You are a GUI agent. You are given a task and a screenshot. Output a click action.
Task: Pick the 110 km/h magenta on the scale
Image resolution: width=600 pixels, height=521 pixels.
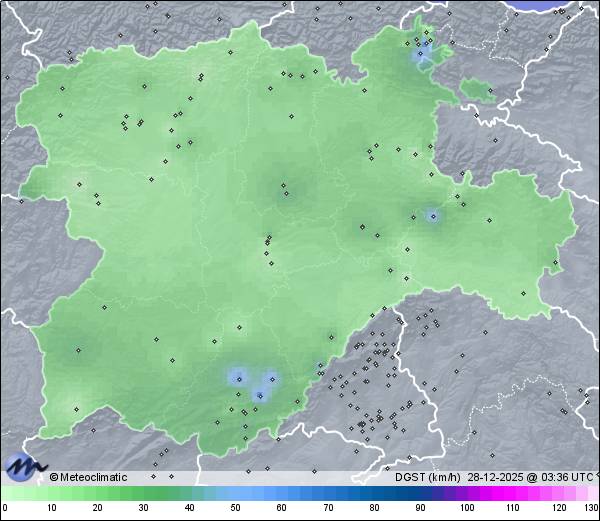click(512, 494)
